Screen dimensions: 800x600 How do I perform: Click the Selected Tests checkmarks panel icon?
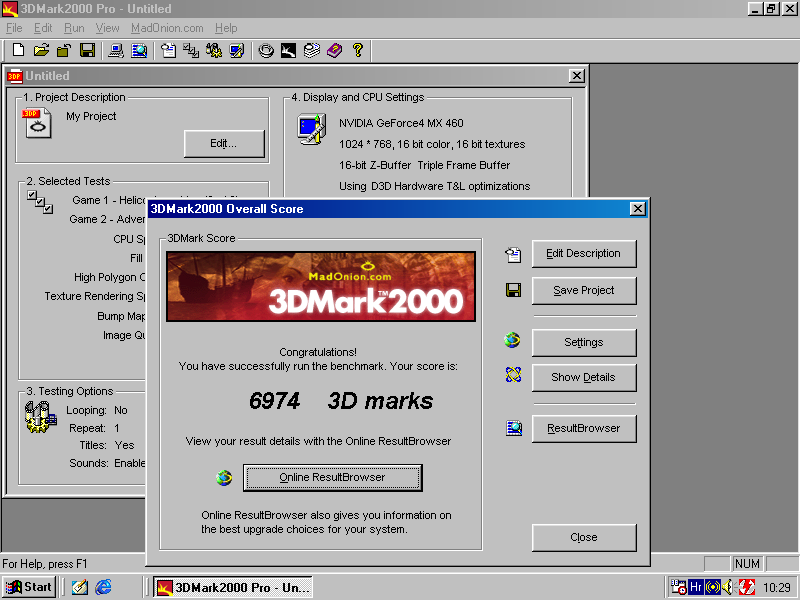tap(40, 202)
